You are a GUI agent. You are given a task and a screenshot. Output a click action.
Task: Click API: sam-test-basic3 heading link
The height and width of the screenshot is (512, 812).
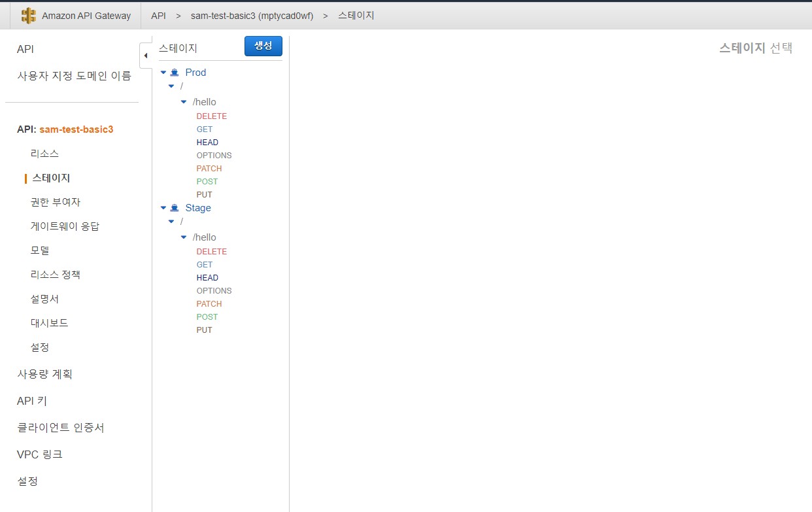65,129
